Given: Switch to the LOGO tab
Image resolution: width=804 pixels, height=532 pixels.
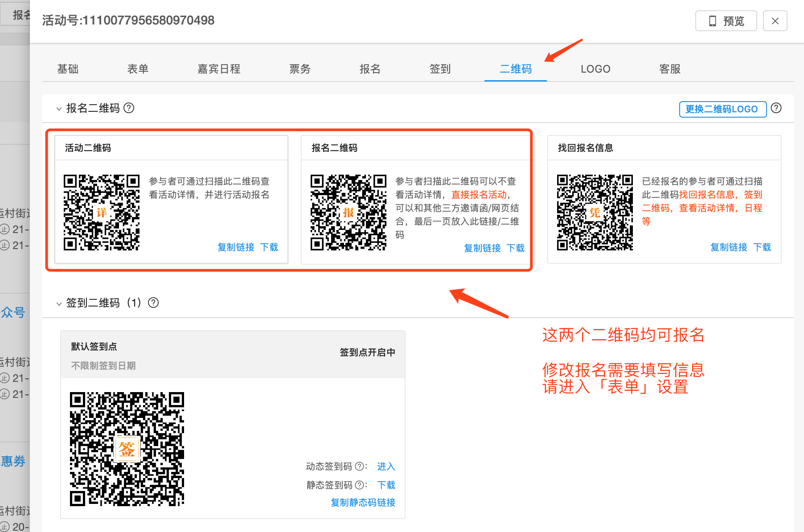Looking at the screenshot, I should click(595, 69).
